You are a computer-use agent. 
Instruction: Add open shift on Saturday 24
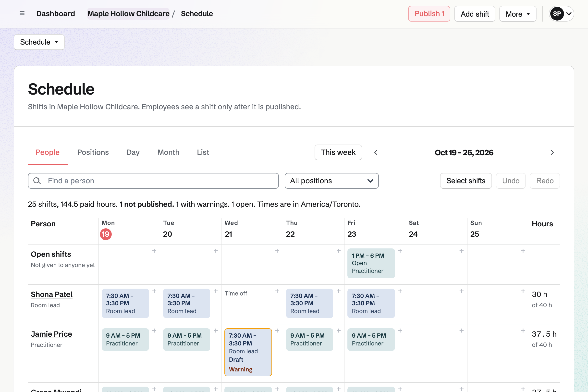click(462, 251)
